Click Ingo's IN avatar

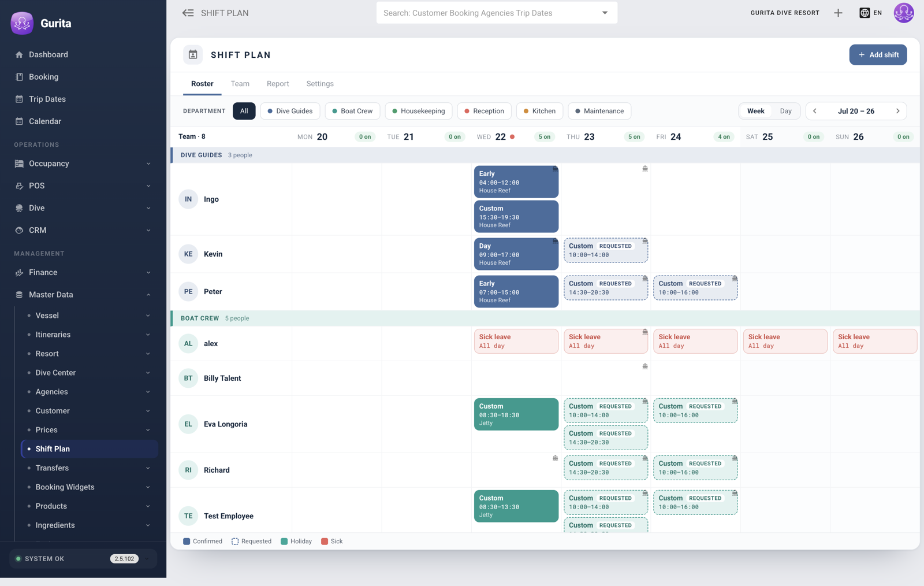[188, 199]
